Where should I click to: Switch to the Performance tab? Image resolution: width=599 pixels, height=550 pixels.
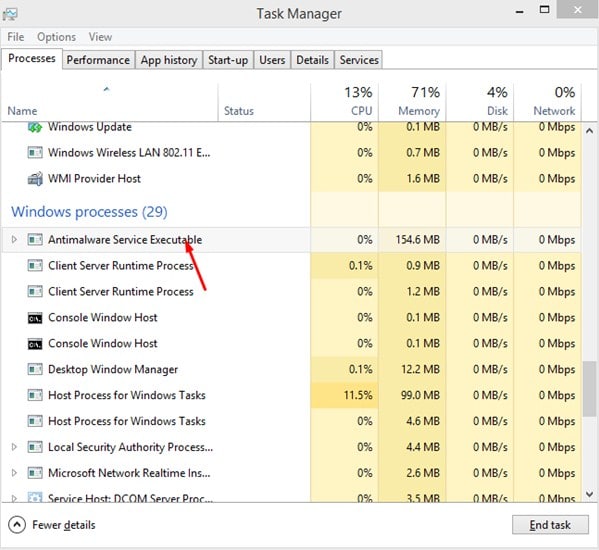click(98, 60)
